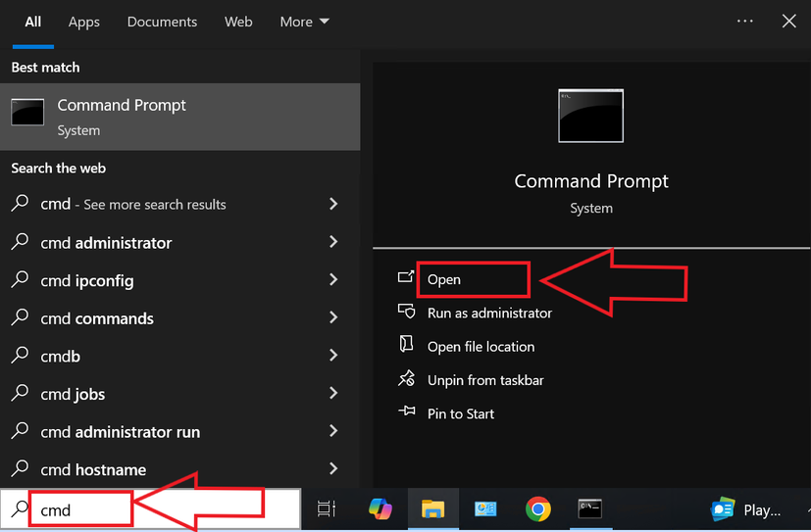Screen dimensions: 811x532
Task: Click search magnifier icon beside cmd commands
Action: [x=20, y=316]
